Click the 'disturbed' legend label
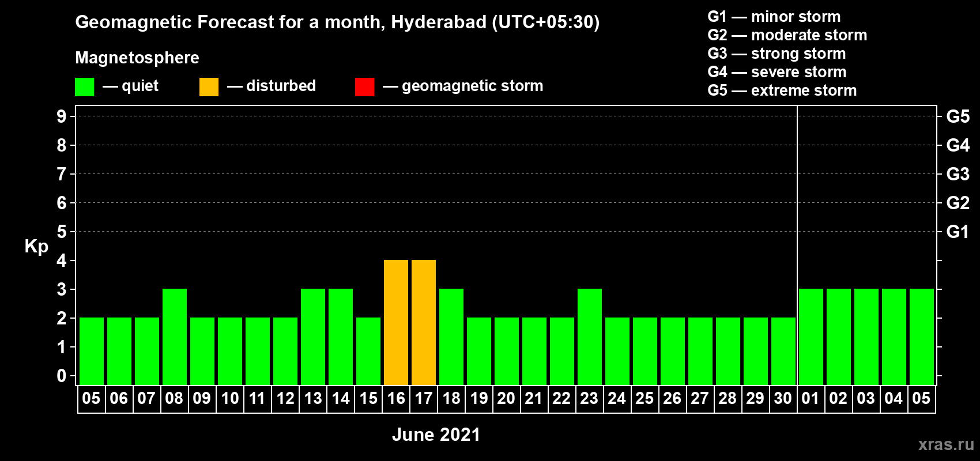980x461 pixels. pyautogui.click(x=281, y=86)
